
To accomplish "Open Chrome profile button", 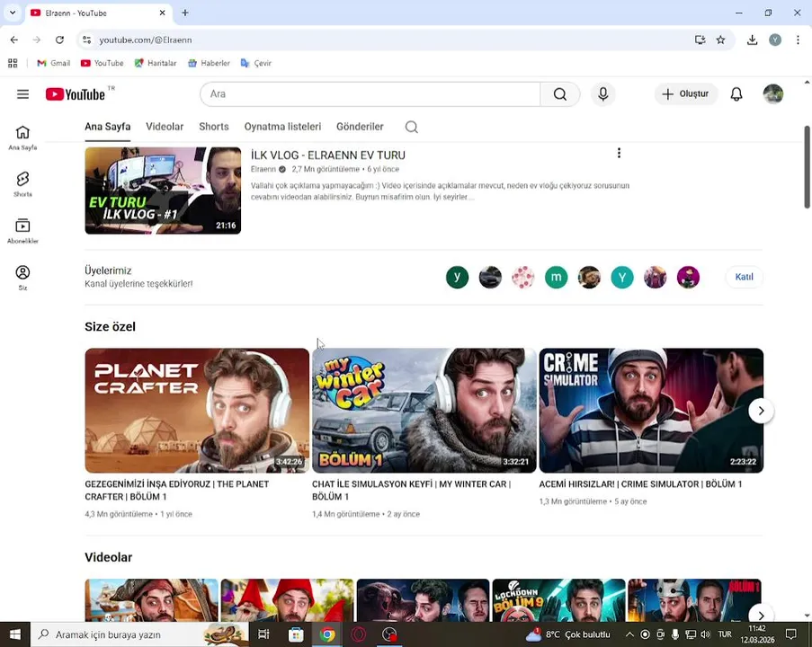I will pyautogui.click(x=775, y=40).
